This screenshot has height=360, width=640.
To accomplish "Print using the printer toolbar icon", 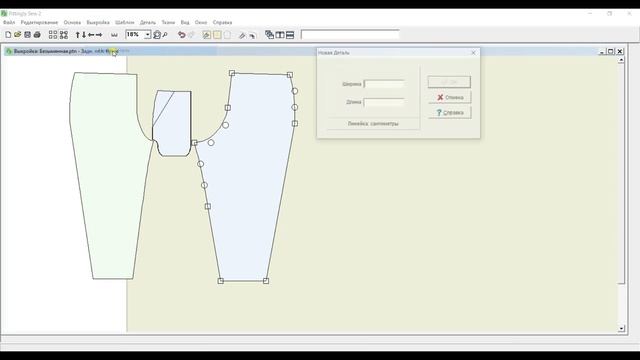I will click(x=37, y=35).
